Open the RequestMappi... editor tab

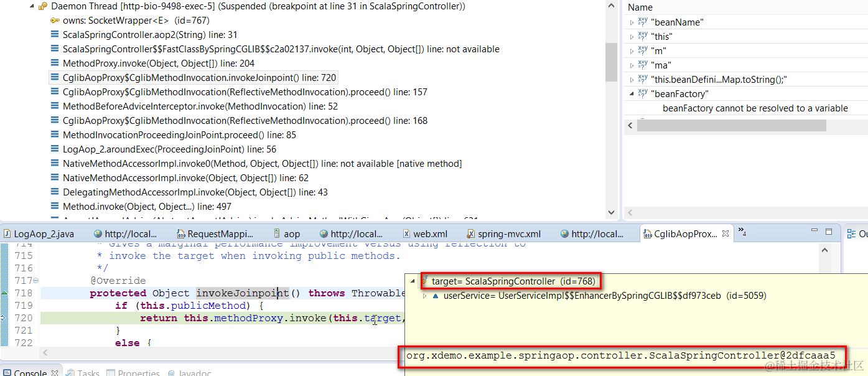215,234
